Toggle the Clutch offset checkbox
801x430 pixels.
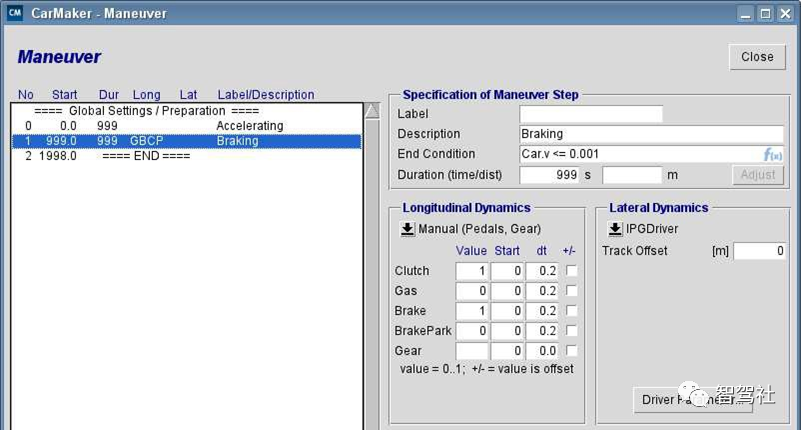pos(570,271)
